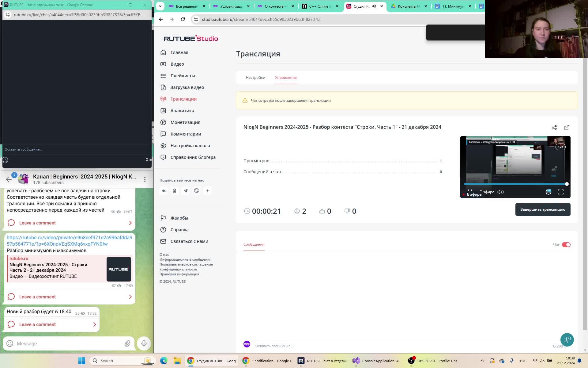The height and width of the screenshot is (368, 588).
Task: Toggle the Чат switch off
Action: tap(566, 245)
